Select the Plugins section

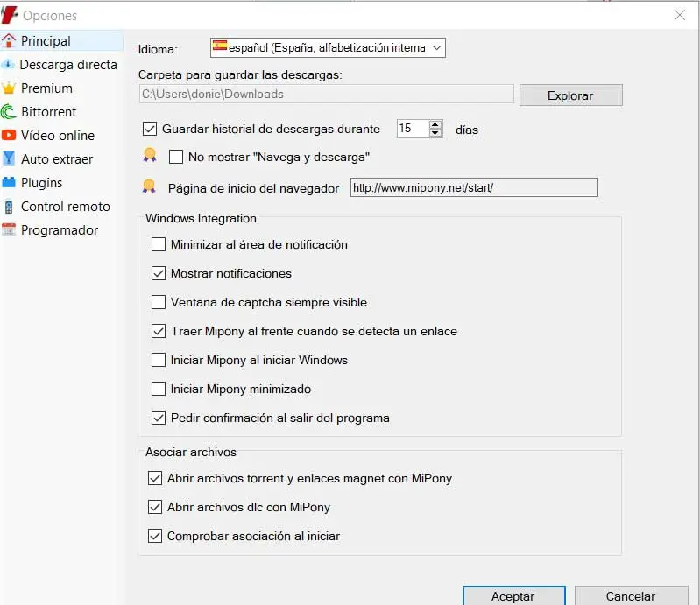coord(61,182)
